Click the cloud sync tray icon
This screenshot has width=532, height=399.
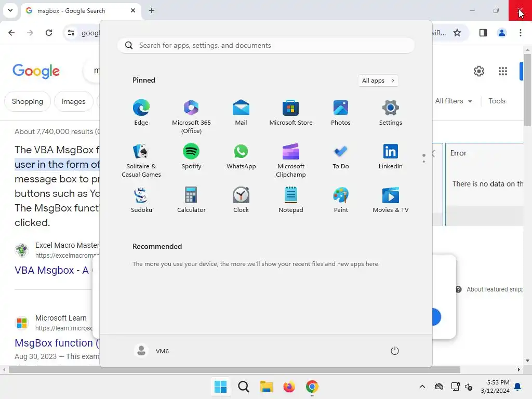(439, 387)
